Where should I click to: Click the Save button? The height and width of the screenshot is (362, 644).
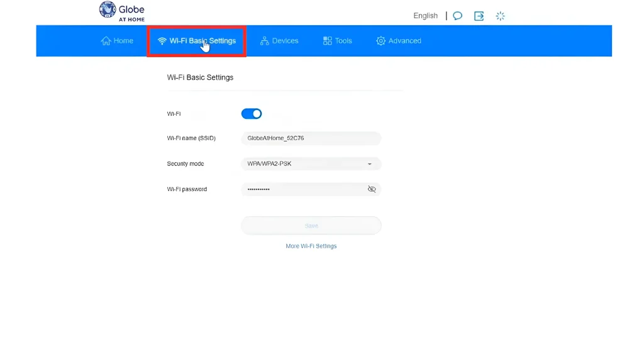pos(311,225)
